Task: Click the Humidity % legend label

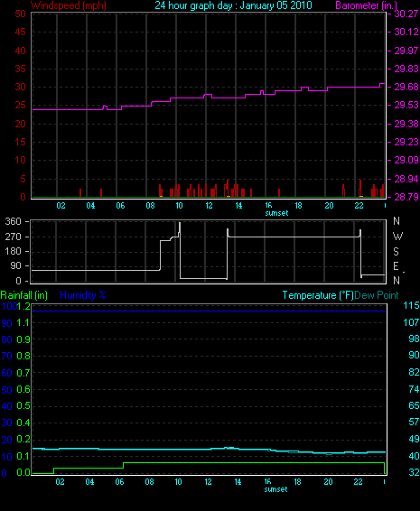Action: (x=83, y=295)
